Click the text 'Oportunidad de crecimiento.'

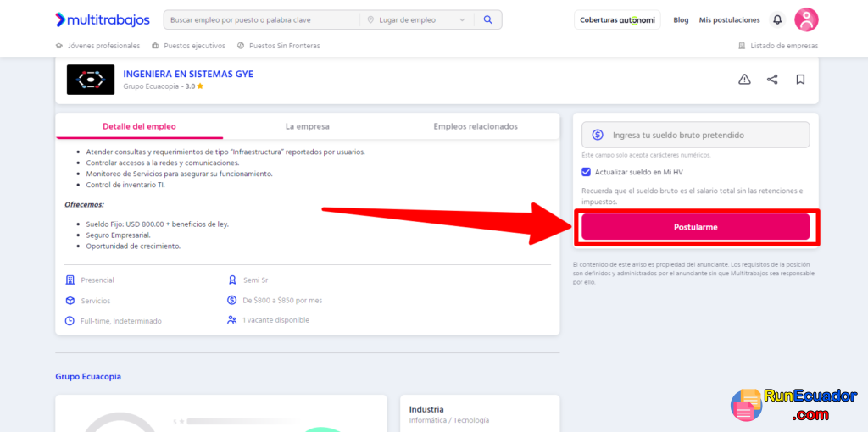point(133,246)
